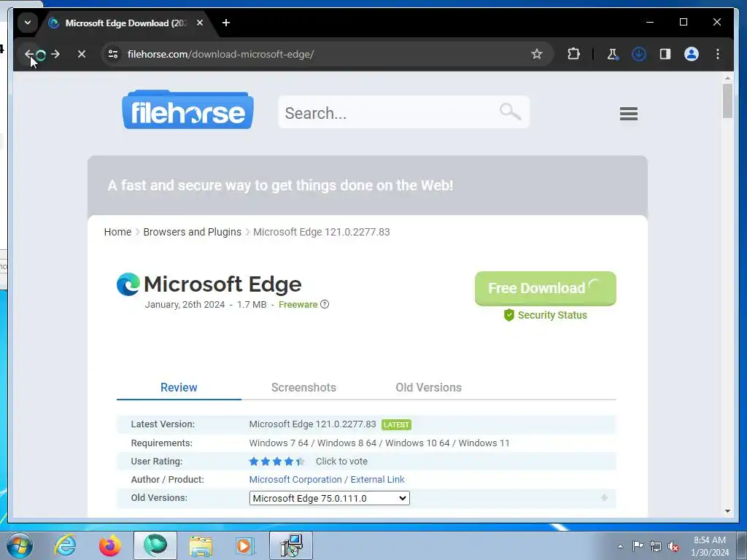Click the scrollbar down arrow

point(727,511)
